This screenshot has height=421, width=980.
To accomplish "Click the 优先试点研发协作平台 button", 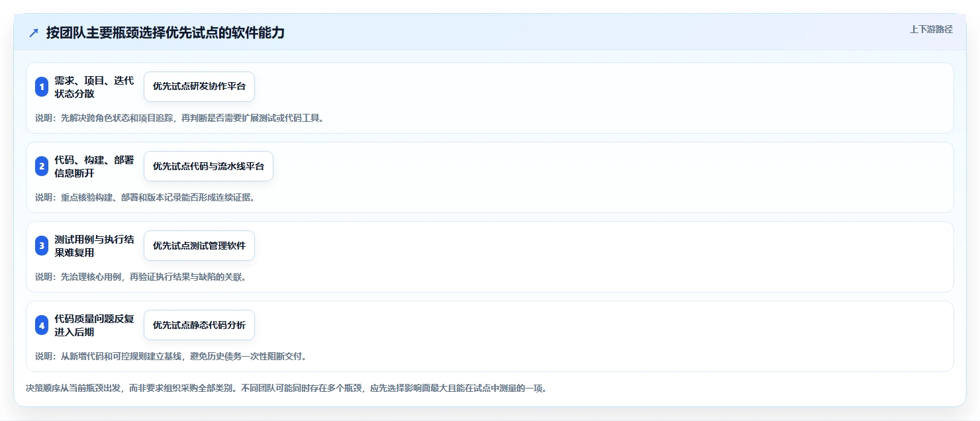I will tap(199, 87).
